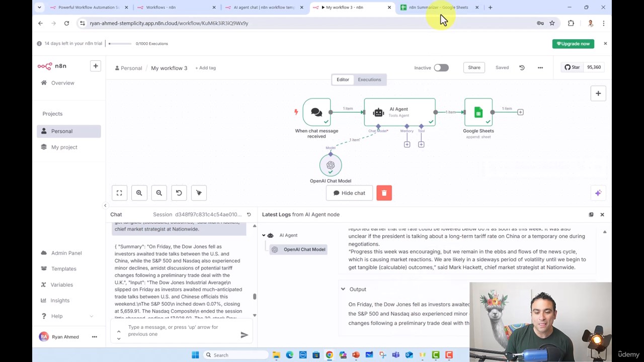Star n8n on GitHub
This screenshot has width=644, height=362.
(572, 67)
